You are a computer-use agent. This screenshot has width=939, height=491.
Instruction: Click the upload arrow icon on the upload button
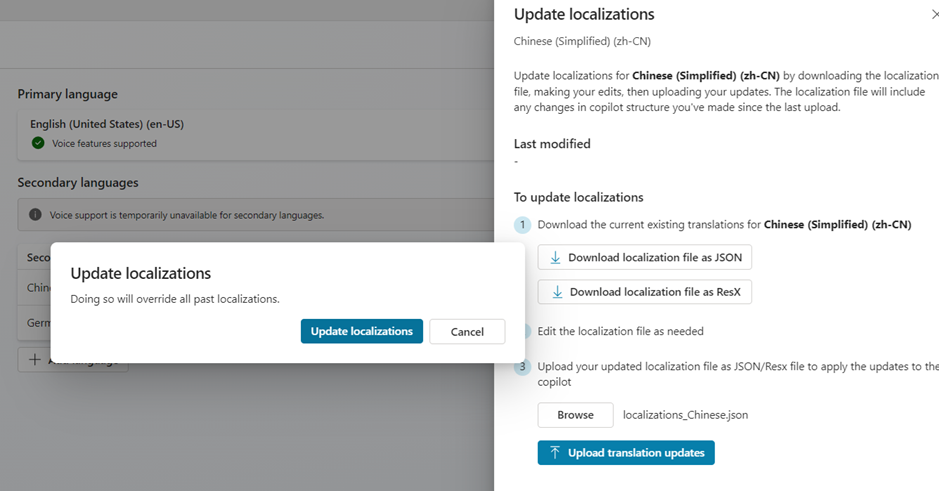(555, 453)
